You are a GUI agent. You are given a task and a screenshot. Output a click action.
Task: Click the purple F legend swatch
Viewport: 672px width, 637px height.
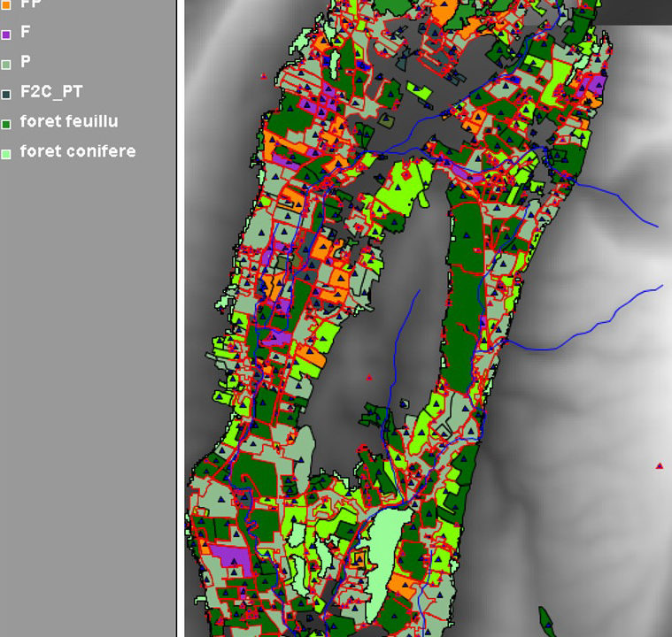coord(6,35)
